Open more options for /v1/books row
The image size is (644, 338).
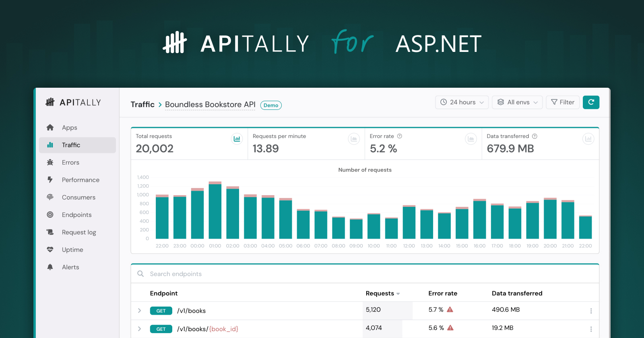590,311
